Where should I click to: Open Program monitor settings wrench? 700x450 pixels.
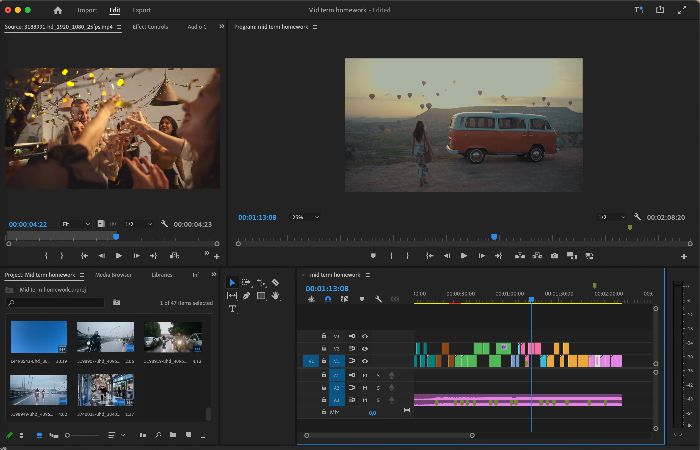coord(638,217)
